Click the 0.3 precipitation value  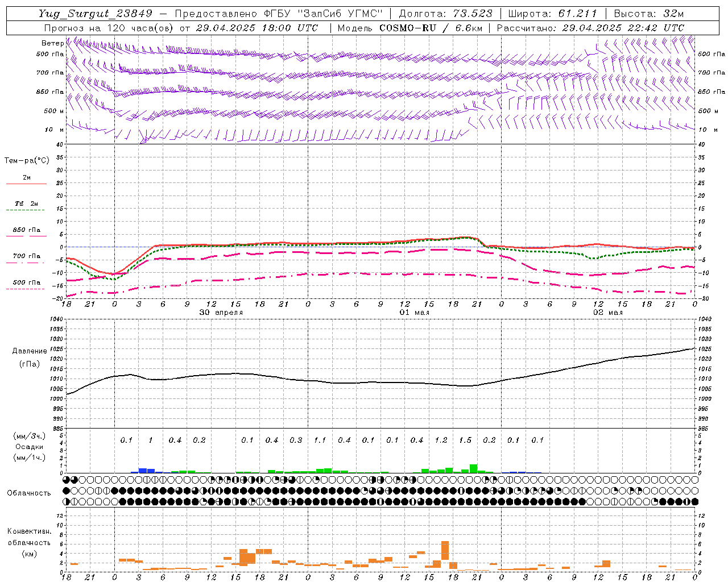point(296,440)
